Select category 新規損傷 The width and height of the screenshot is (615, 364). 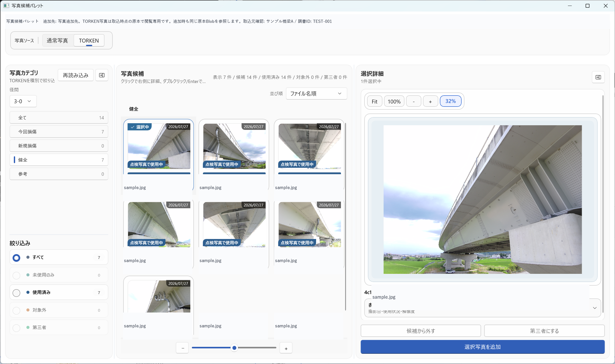pyautogui.click(x=59, y=146)
